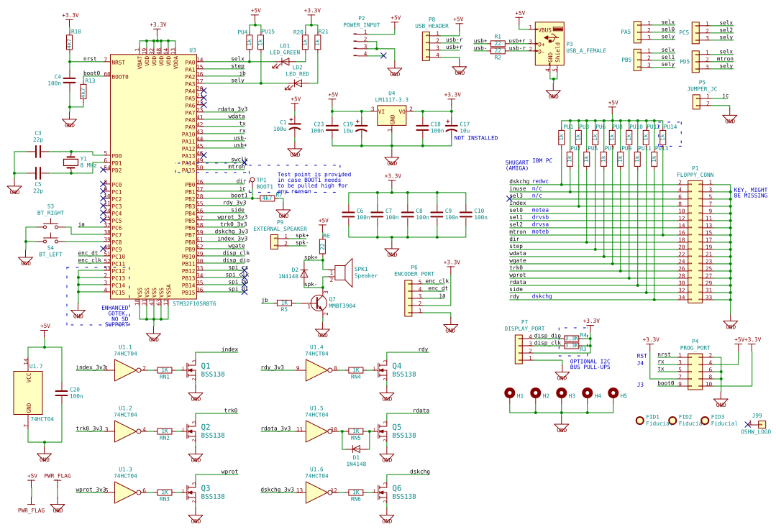
Task: Select MOSFET Q1 BSS138
Action: (x=191, y=370)
